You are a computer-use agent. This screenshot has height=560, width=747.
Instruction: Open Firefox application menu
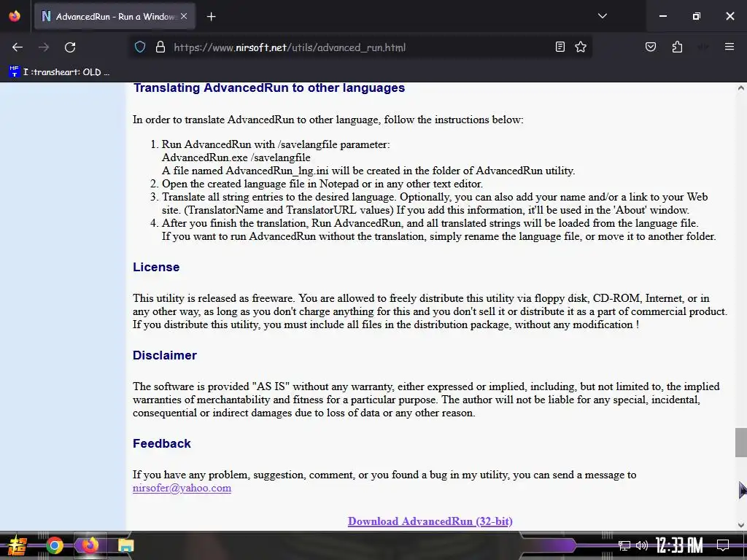(x=729, y=47)
